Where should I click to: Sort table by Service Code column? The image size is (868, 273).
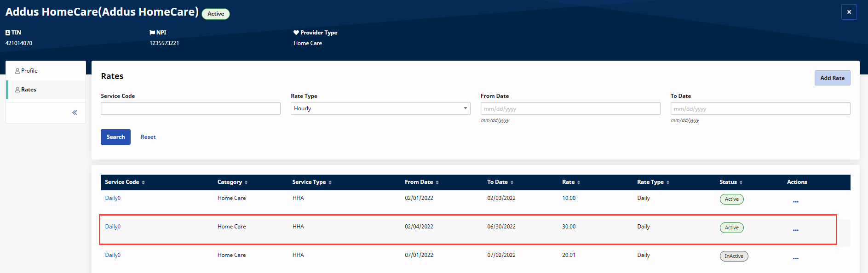click(x=125, y=182)
